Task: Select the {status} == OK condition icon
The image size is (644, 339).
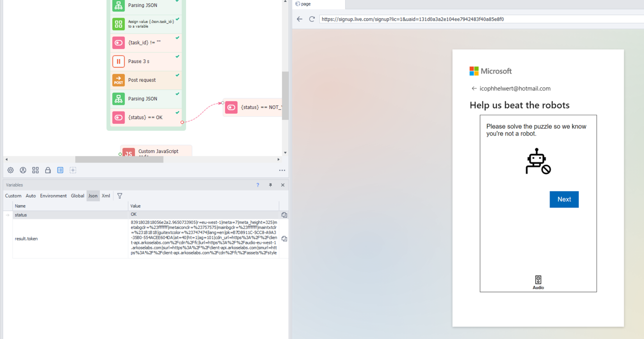Action: (x=118, y=117)
